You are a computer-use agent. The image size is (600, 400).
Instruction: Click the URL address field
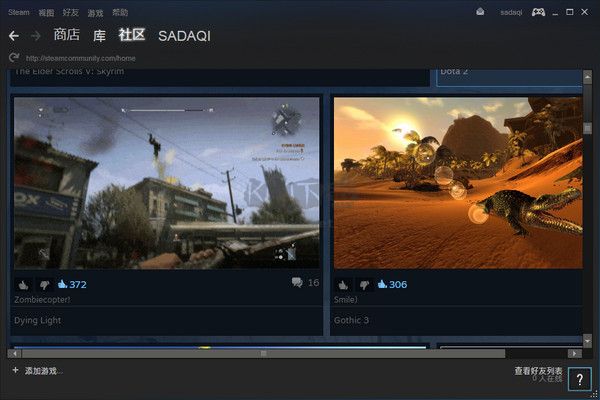(x=81, y=58)
